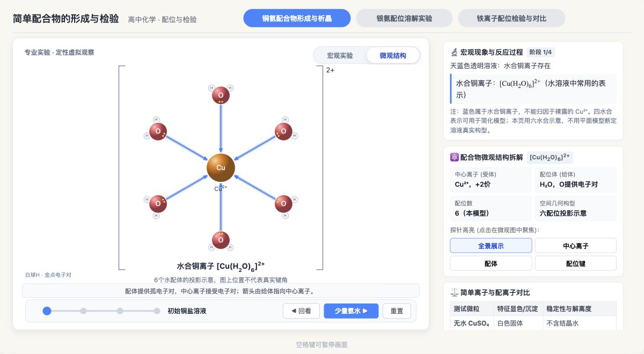Click the central Cu atom sphere

point(221,167)
